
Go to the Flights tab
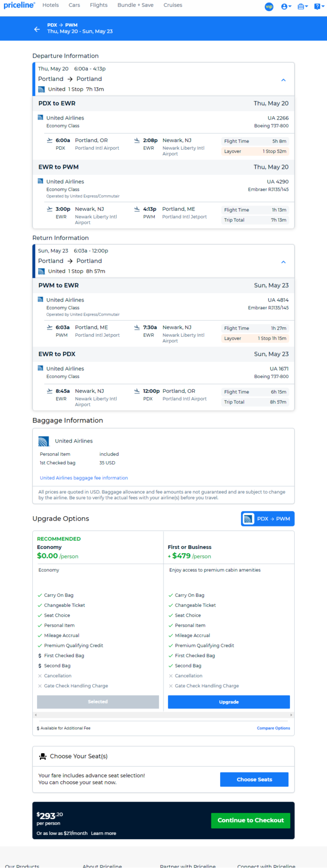point(99,5)
